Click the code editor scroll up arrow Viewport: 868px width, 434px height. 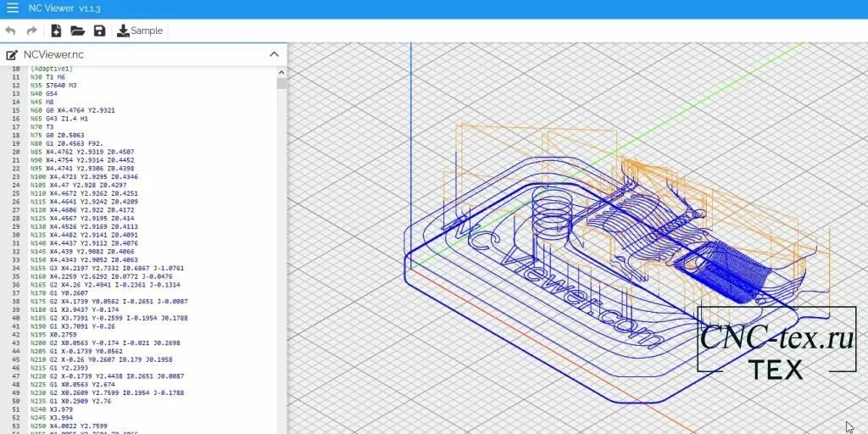[x=281, y=73]
